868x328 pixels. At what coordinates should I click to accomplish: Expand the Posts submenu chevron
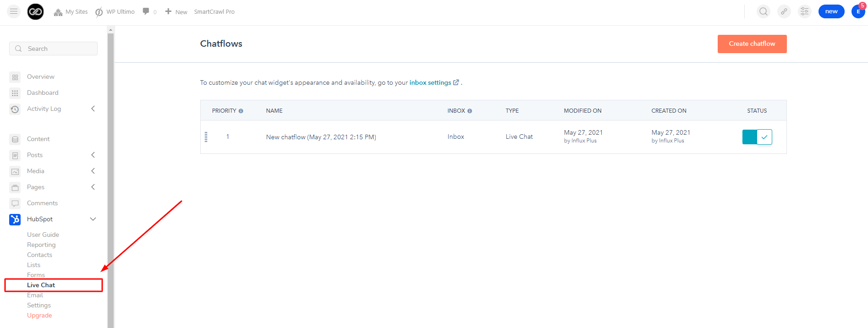point(93,155)
